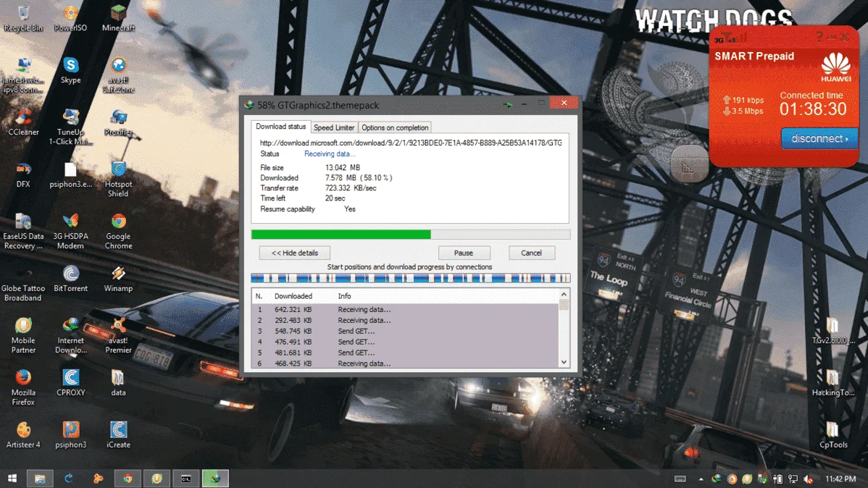Open HackingTo... folder on desktop
The image size is (868, 488).
[x=833, y=382]
